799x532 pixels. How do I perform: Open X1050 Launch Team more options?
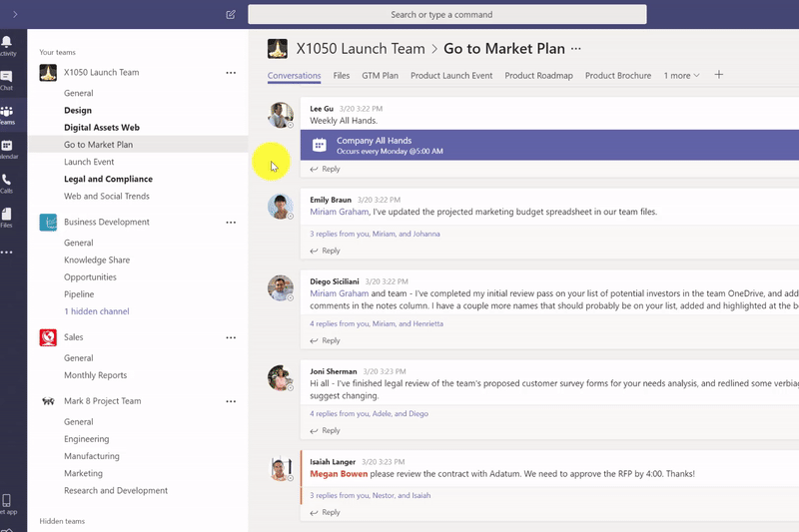231,73
